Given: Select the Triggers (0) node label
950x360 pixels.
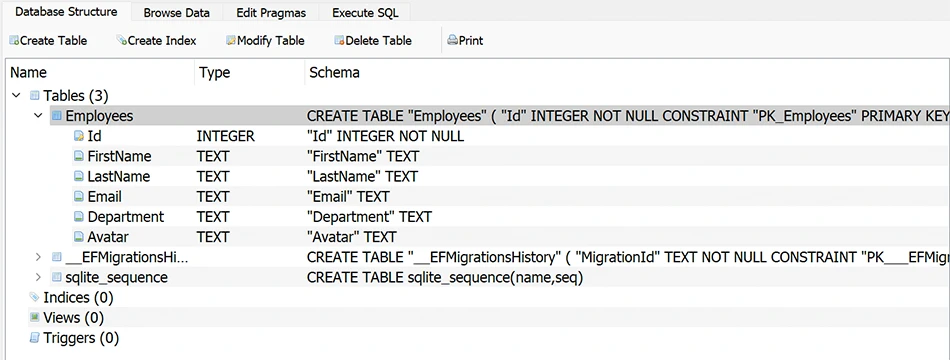Looking at the screenshot, I should click(x=81, y=338).
